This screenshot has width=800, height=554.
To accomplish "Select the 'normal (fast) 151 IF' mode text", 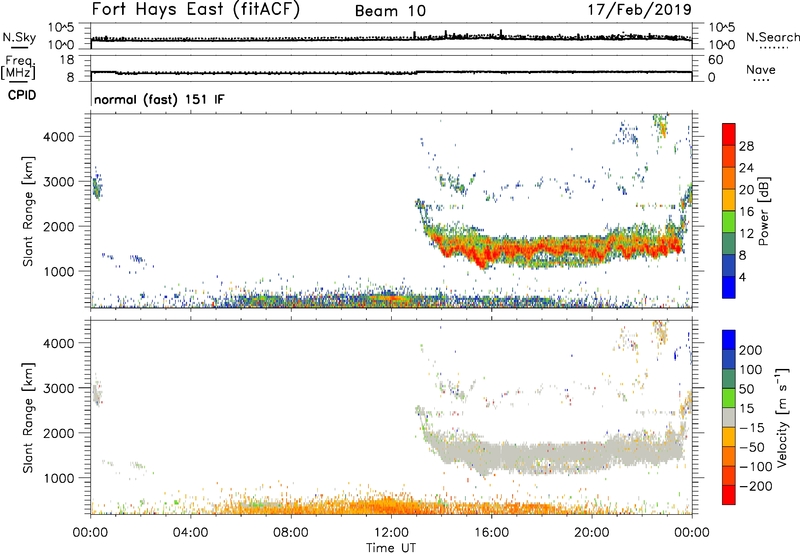I will [159, 99].
